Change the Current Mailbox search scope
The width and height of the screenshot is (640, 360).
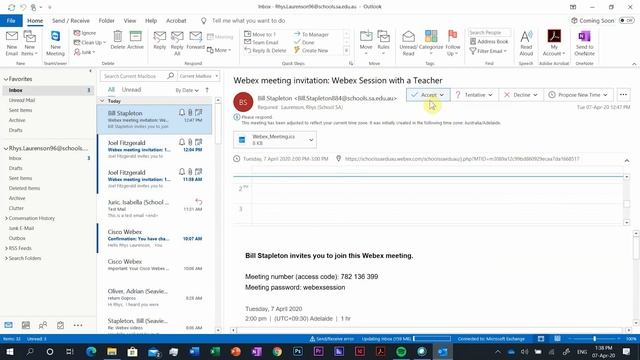pos(199,76)
